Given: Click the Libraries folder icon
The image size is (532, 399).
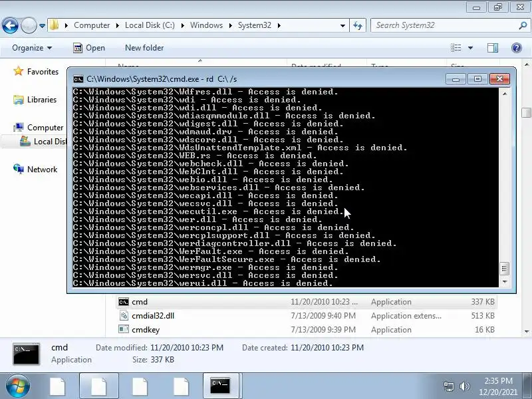Looking at the screenshot, I should point(19,99).
